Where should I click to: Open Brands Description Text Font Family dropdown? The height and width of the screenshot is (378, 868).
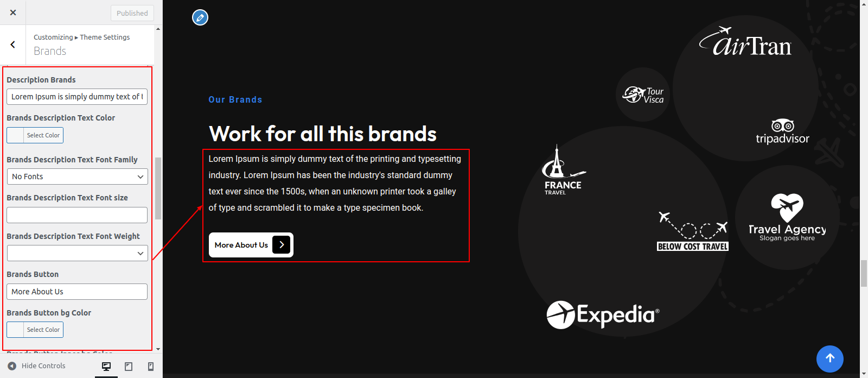click(77, 177)
